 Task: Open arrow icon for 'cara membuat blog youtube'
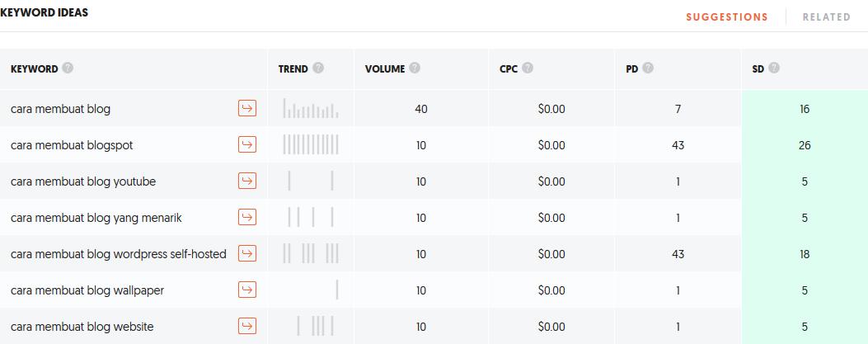coord(247,181)
